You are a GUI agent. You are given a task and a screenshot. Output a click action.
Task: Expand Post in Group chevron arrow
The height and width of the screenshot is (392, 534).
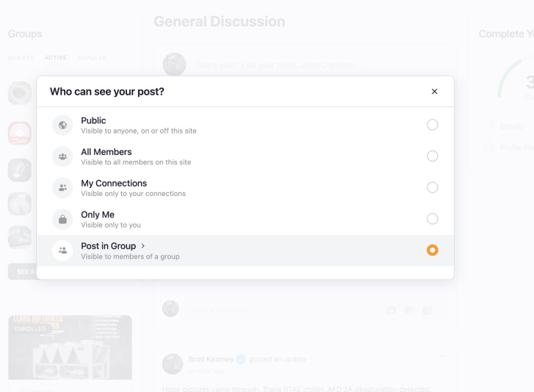[x=143, y=246]
